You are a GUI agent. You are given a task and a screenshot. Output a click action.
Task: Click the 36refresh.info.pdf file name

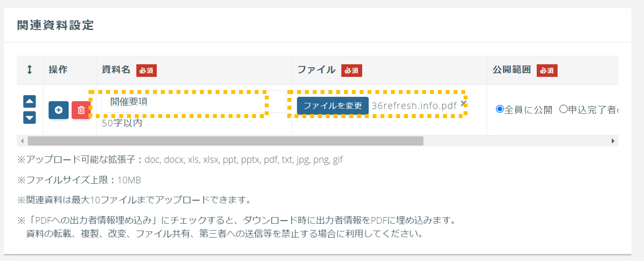point(414,106)
